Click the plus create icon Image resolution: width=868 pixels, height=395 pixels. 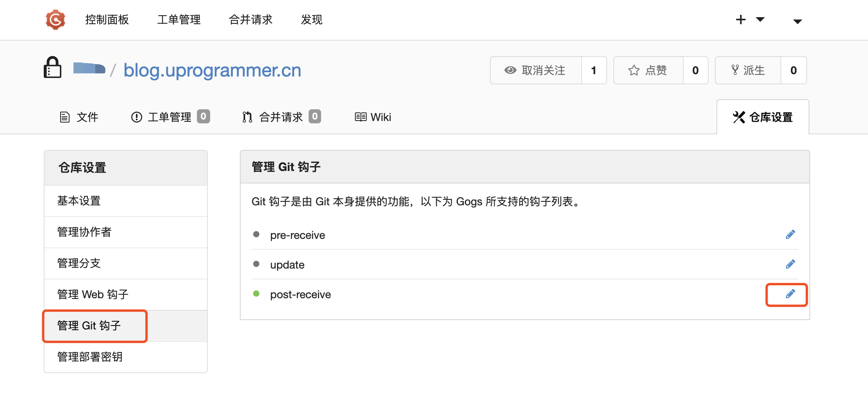click(741, 20)
